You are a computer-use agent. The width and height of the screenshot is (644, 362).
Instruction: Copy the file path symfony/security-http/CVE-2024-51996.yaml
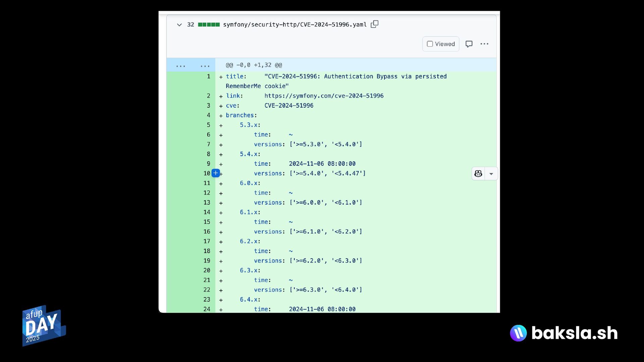[x=375, y=24]
